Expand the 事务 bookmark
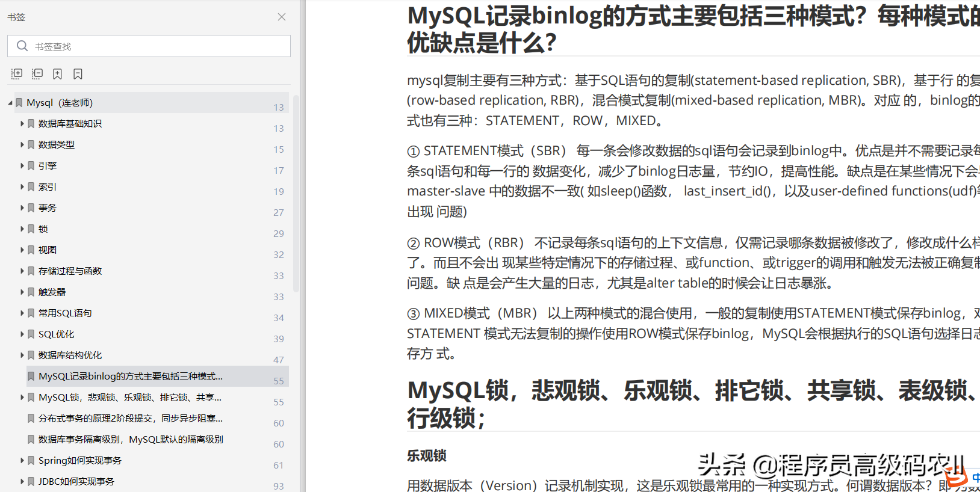The image size is (980, 492). pyautogui.click(x=22, y=208)
